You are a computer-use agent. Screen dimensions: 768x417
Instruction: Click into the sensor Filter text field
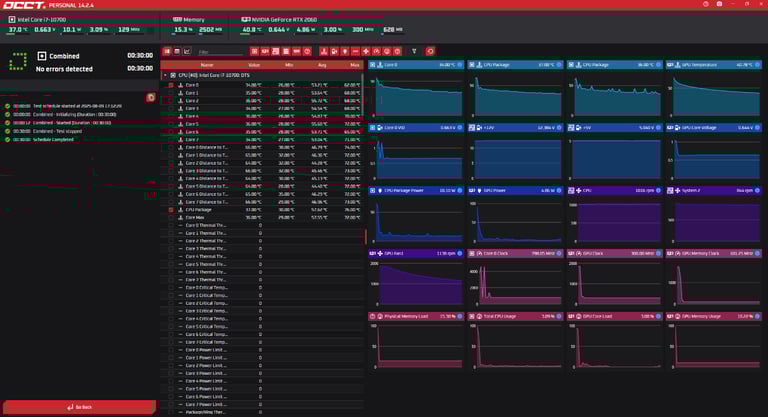pyautogui.click(x=218, y=51)
